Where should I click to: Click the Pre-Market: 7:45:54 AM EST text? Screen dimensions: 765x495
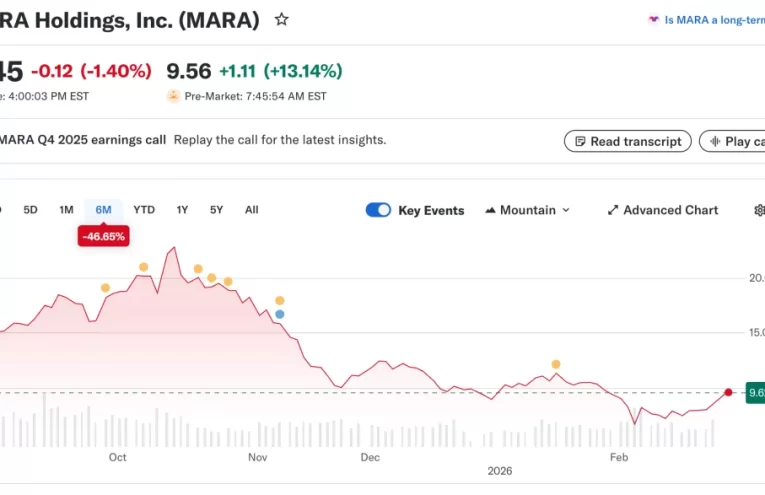click(255, 97)
